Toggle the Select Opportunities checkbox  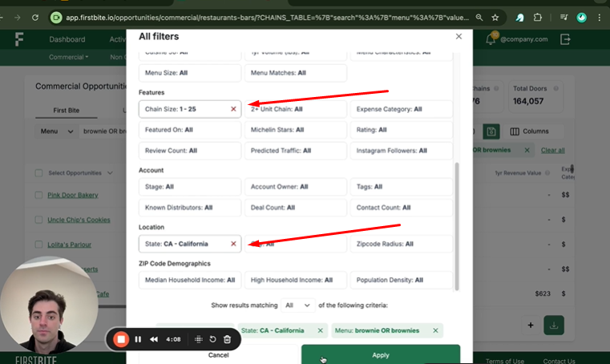click(38, 173)
